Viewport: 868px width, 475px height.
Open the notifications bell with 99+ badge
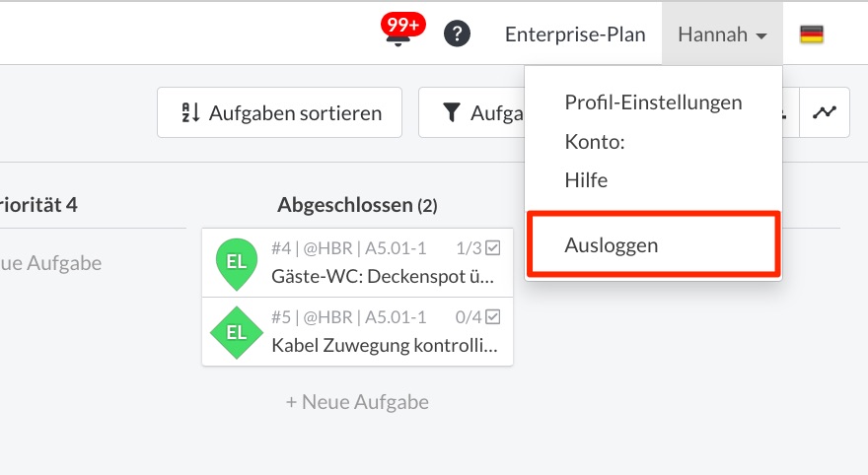(399, 34)
